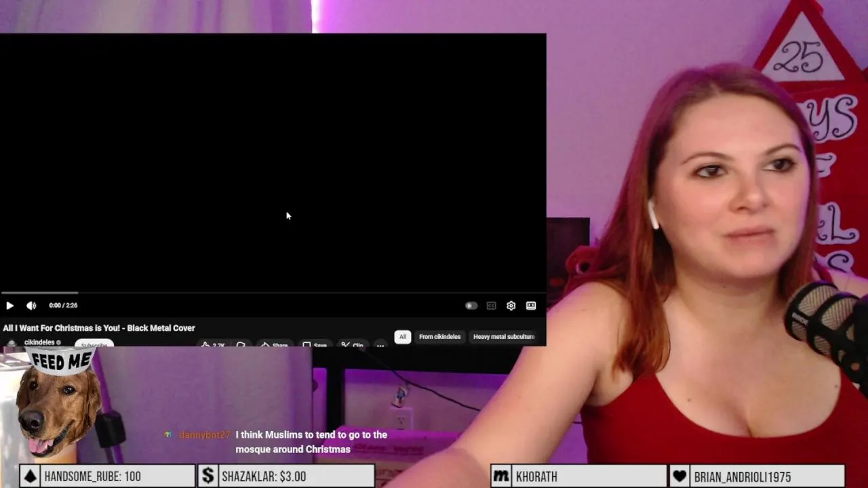Click the video title text
Screen dimensions: 868x488
(99, 328)
